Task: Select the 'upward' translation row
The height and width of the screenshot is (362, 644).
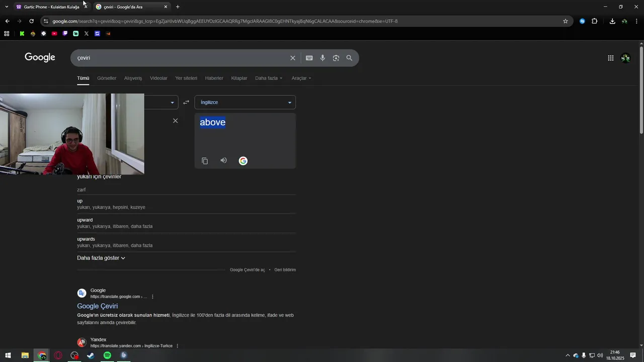Action: (x=186, y=223)
